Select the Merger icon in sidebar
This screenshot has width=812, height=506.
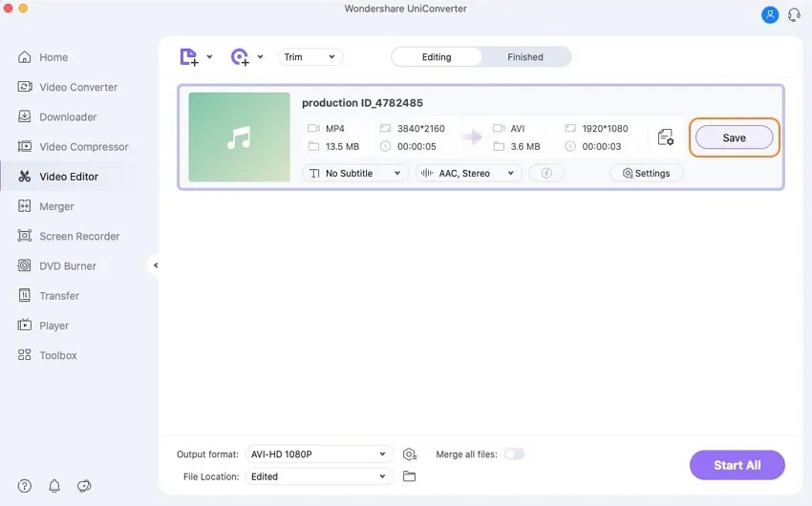point(24,206)
